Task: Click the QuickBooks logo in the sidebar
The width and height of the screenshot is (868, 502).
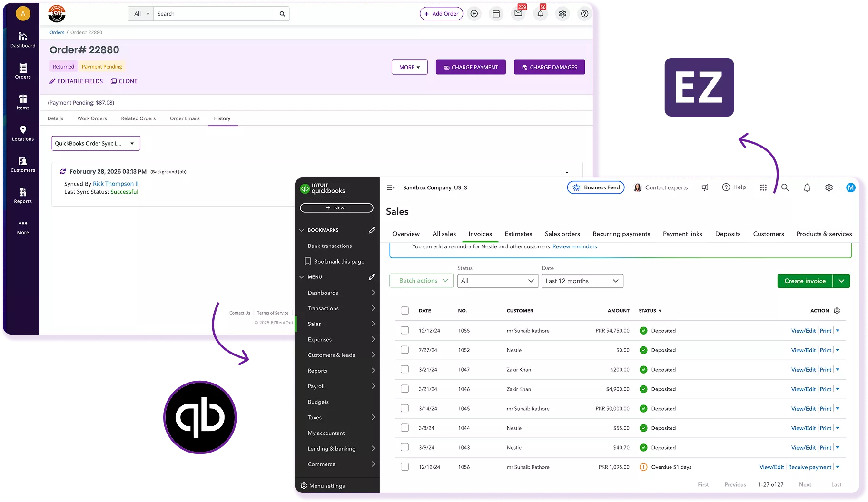Action: click(x=323, y=188)
